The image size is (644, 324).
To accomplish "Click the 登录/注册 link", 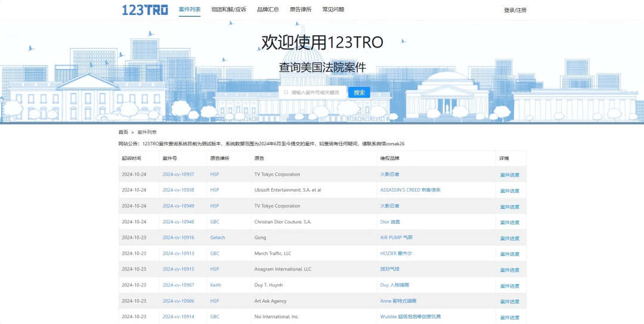I will 515,10.
